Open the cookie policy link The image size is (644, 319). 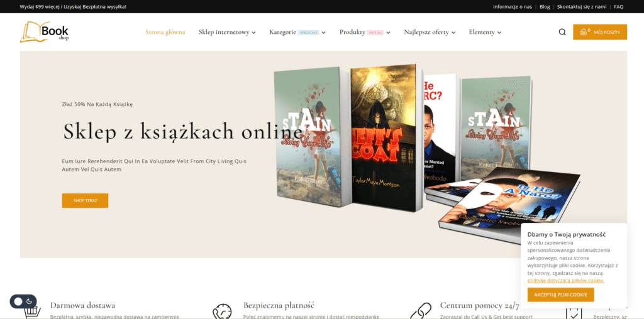(x=565, y=281)
